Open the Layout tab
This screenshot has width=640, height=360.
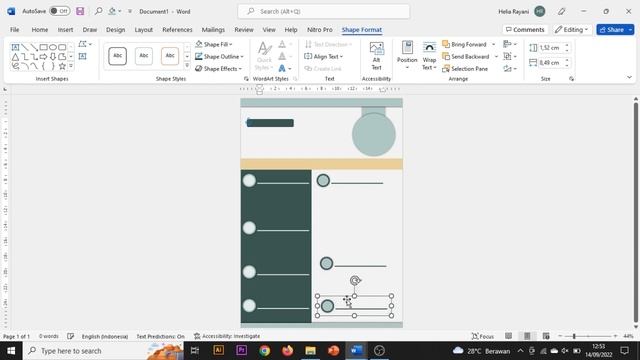(x=144, y=29)
